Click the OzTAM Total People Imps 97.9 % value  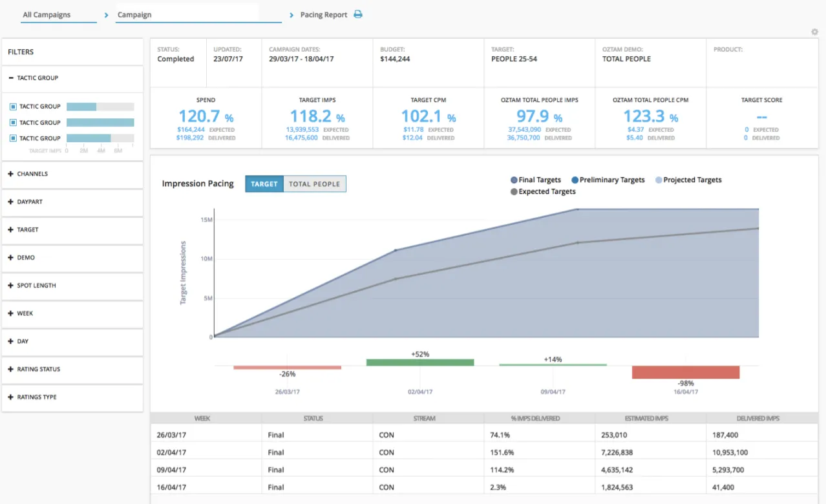(x=539, y=117)
